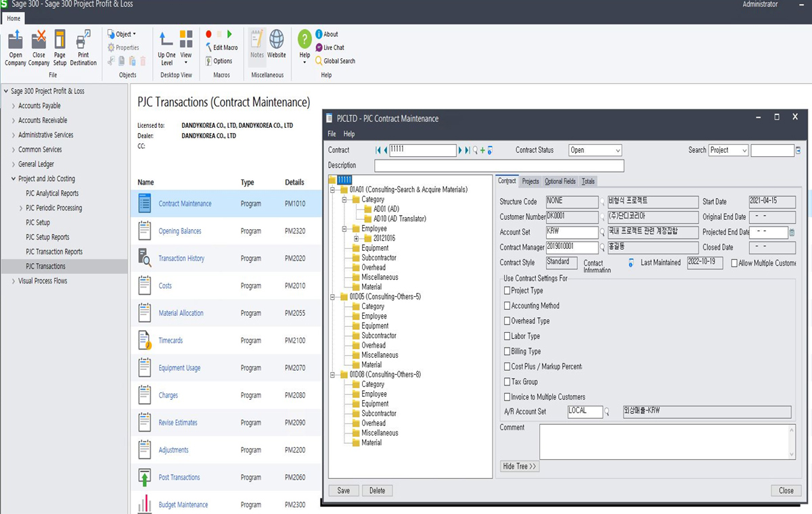812x514 pixels.
Task: Open the Transaction History program link
Action: [x=181, y=258]
